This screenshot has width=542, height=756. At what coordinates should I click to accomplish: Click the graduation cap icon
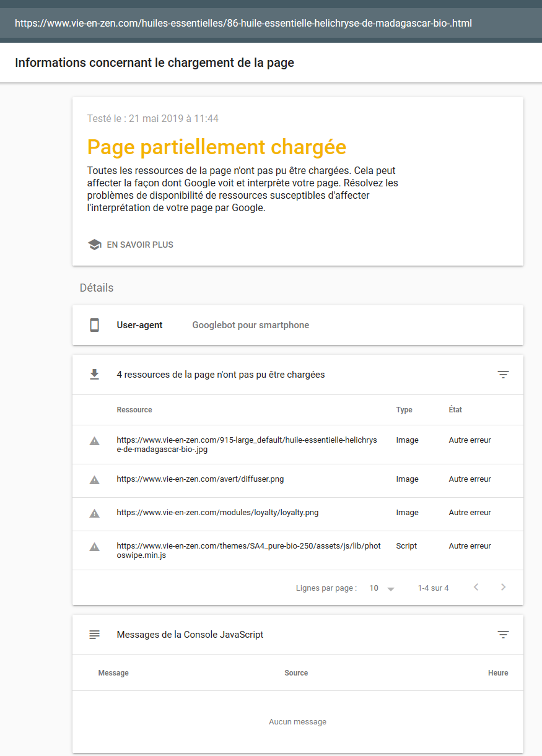[x=95, y=245]
